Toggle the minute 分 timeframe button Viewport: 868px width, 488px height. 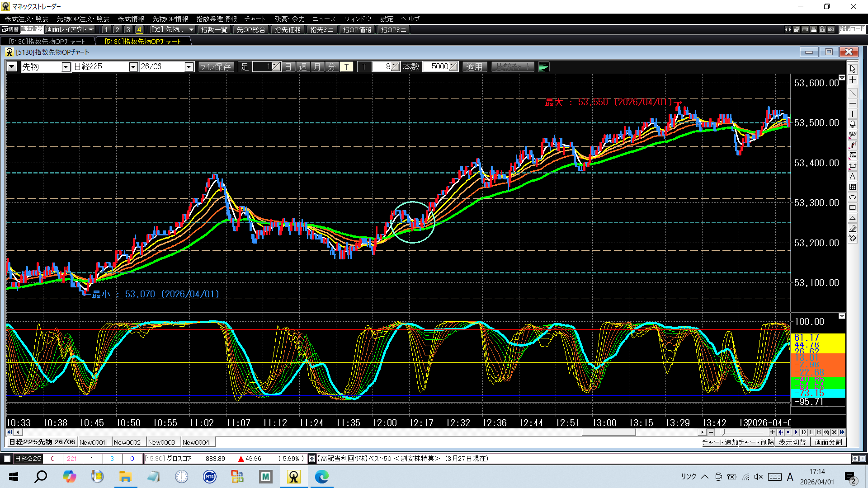332,67
